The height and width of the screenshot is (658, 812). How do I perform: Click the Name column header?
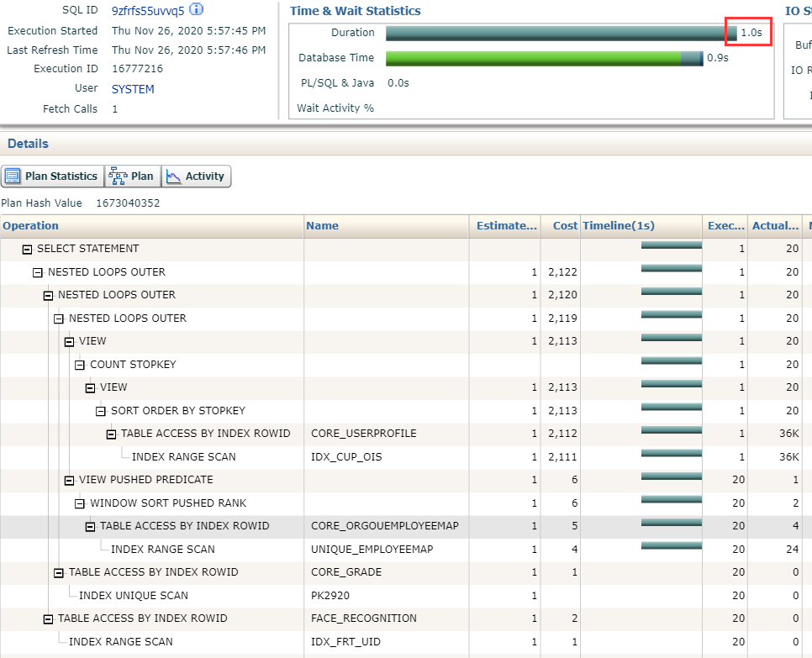[322, 226]
